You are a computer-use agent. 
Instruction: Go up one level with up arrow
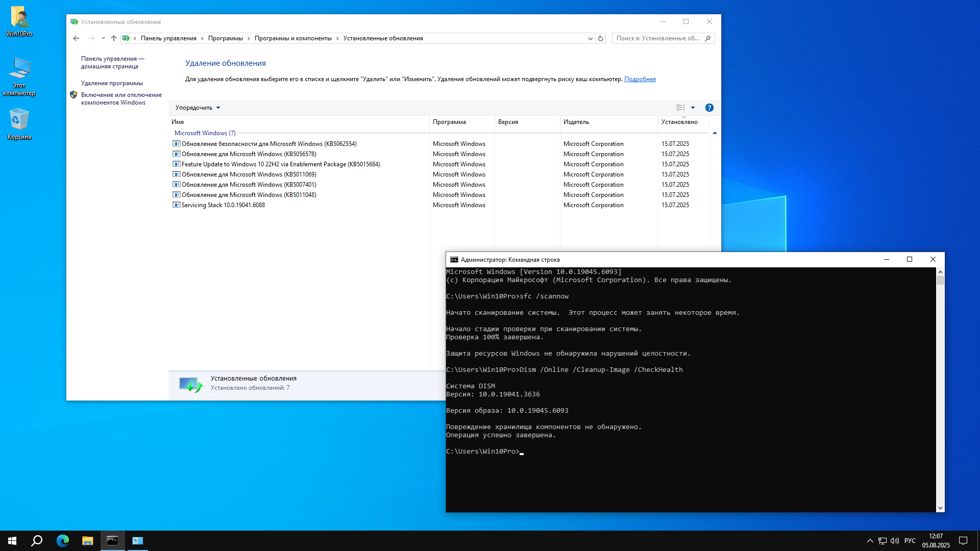pos(114,38)
